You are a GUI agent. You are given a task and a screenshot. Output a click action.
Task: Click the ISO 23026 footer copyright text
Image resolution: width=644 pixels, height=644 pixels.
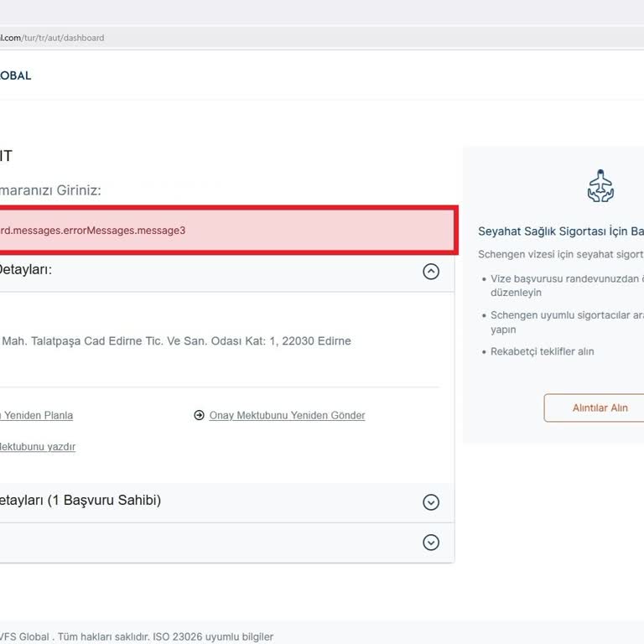click(x=137, y=636)
